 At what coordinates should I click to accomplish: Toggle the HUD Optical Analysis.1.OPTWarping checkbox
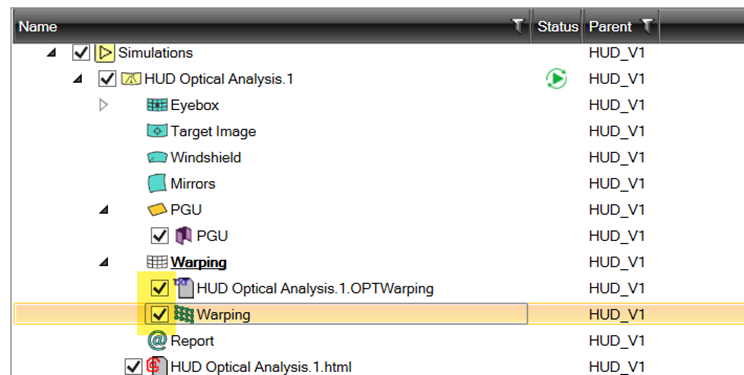coord(159,288)
